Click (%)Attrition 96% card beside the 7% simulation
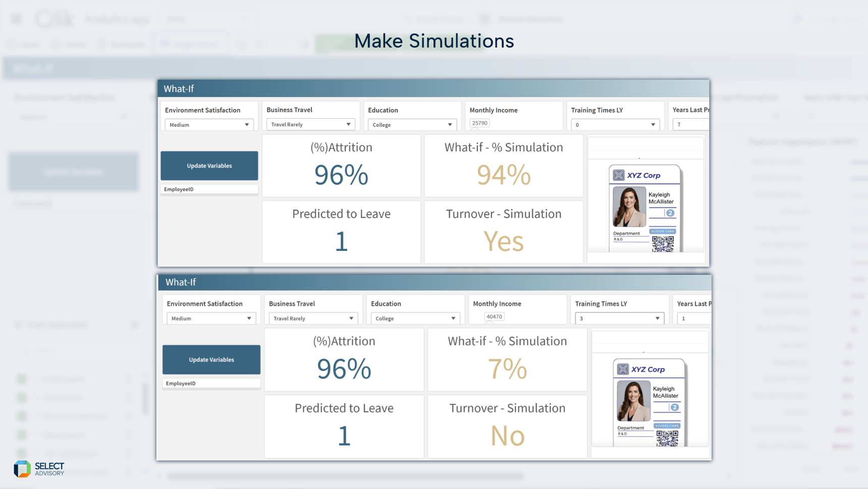This screenshot has height=489, width=868. point(344,360)
